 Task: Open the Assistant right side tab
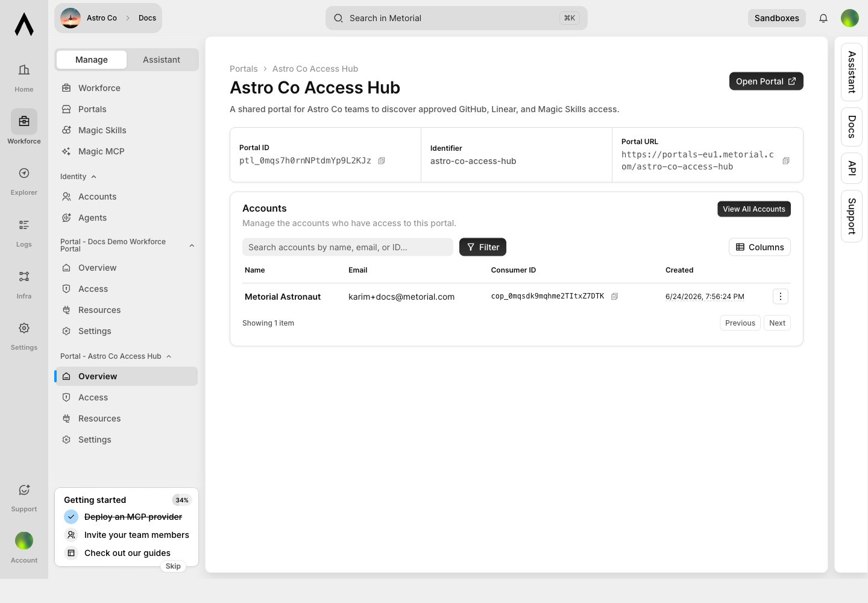click(852, 72)
